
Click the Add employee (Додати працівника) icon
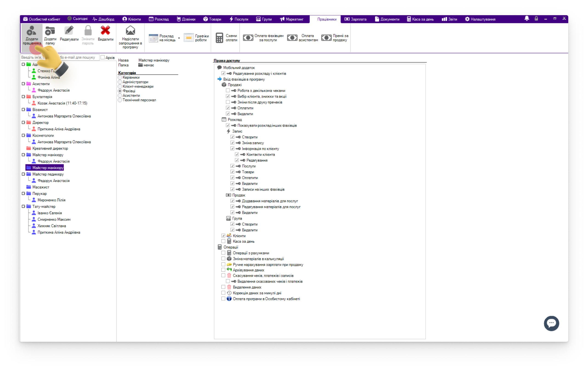tap(31, 31)
